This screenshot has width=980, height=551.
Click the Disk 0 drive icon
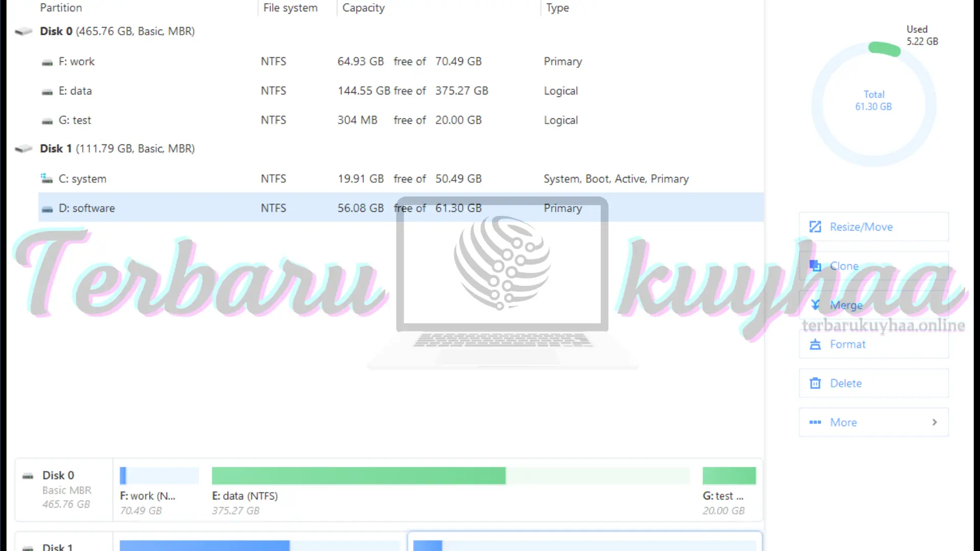(x=23, y=30)
